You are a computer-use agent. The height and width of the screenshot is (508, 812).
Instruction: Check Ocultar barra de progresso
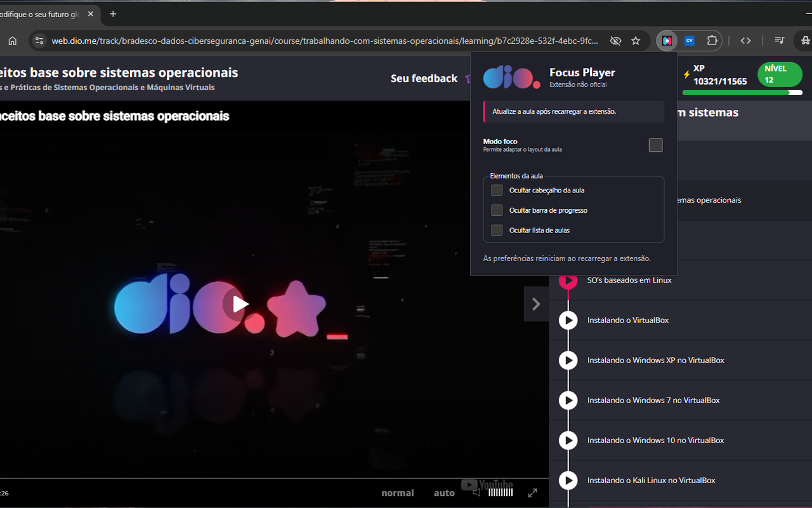497,210
